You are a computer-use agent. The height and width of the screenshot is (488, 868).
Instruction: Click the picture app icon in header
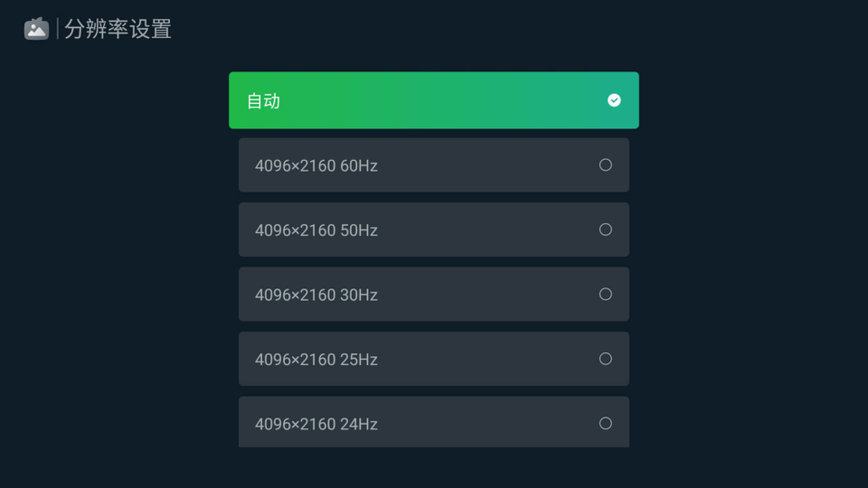tap(36, 29)
